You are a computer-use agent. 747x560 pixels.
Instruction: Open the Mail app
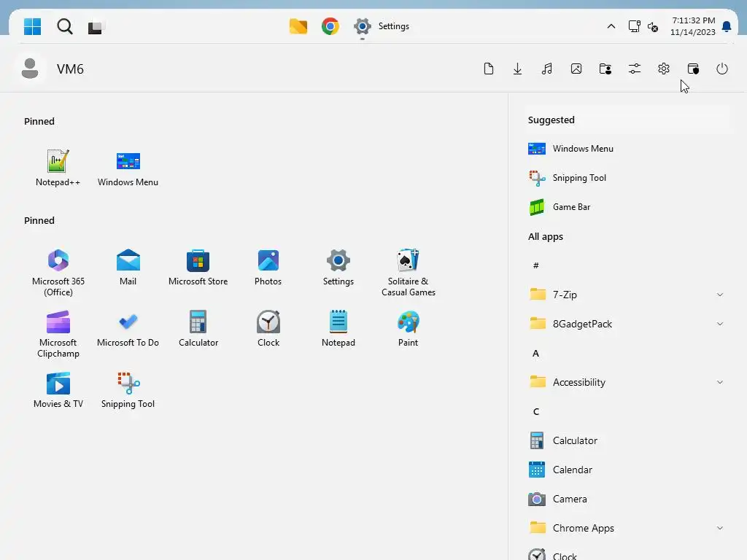pos(128,267)
